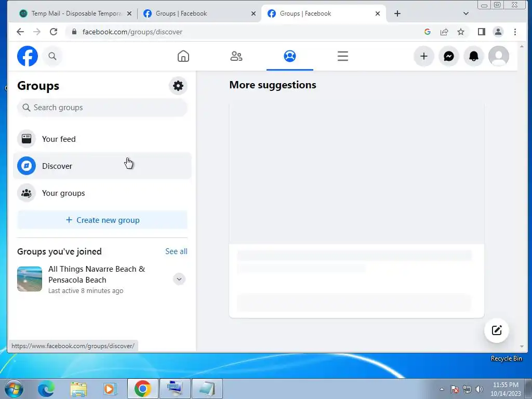Click the browser Back arrow
The width and height of the screenshot is (532, 399).
tap(20, 32)
